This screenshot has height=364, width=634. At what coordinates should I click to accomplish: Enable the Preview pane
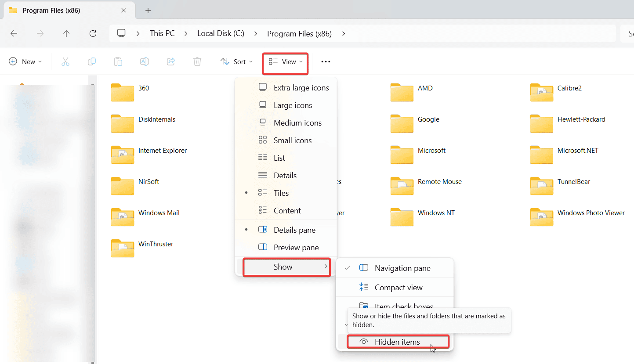click(286, 248)
